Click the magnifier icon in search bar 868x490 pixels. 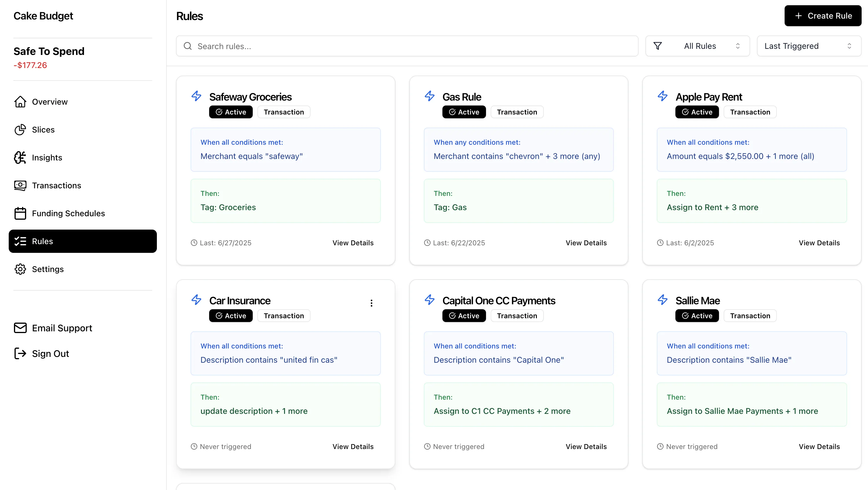click(x=188, y=46)
